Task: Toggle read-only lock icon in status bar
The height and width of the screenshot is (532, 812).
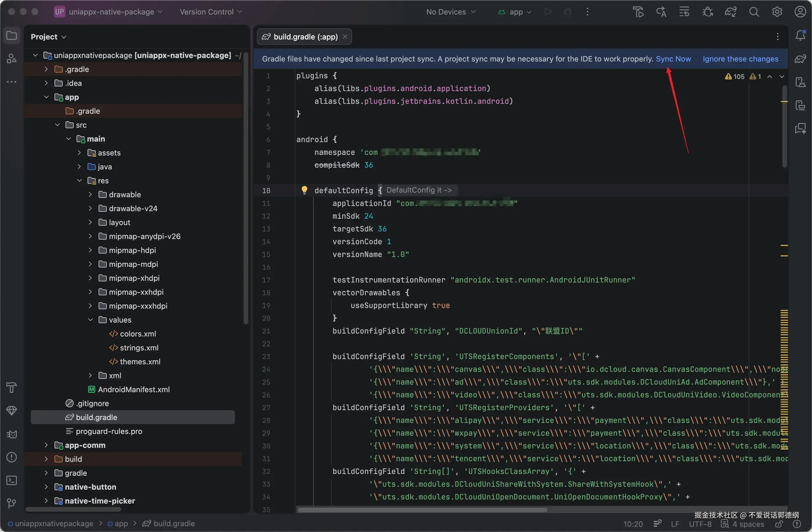Action: (779, 524)
